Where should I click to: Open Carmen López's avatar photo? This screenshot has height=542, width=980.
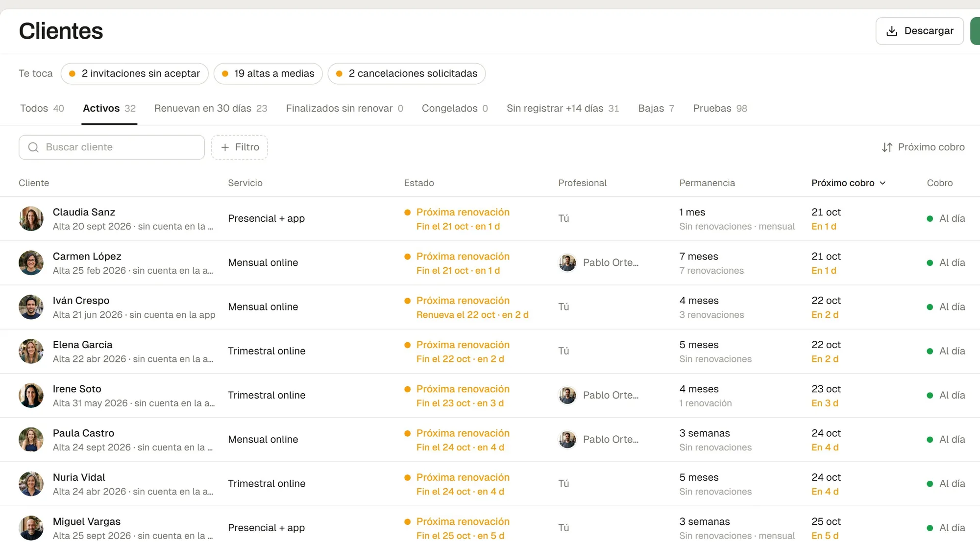pyautogui.click(x=31, y=263)
